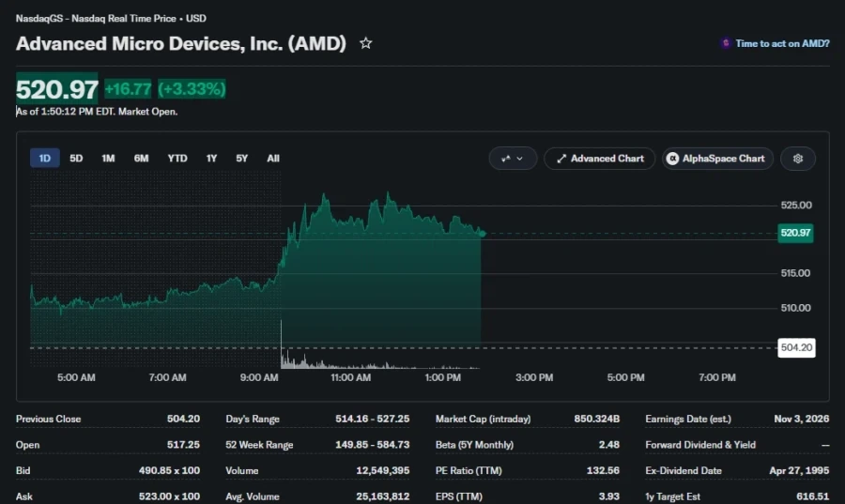Click the Previous Close label
This screenshot has width=845, height=504.
(x=49, y=419)
